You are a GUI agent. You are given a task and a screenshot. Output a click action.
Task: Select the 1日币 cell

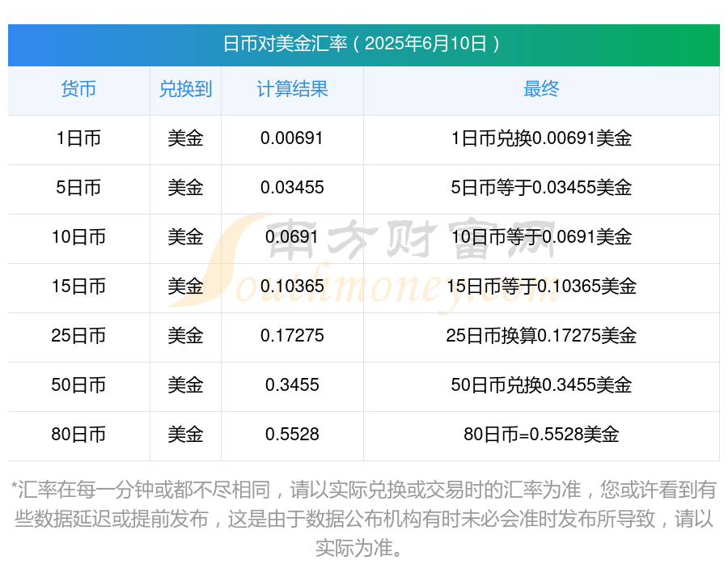tap(78, 138)
